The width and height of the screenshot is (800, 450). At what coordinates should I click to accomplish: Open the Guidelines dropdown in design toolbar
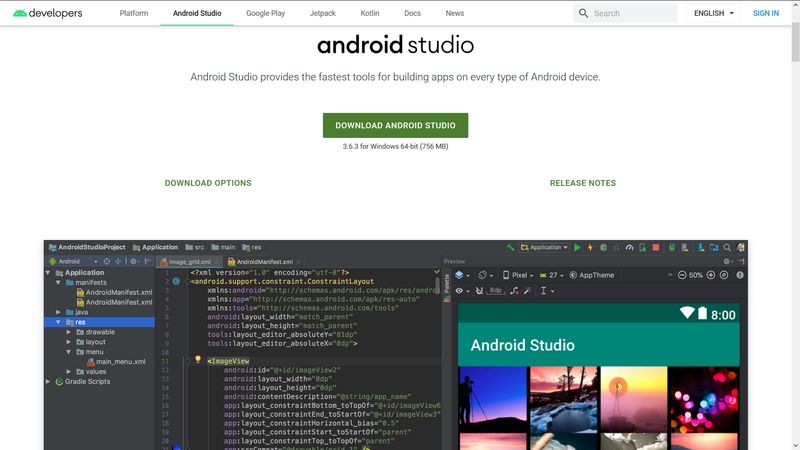click(x=546, y=290)
